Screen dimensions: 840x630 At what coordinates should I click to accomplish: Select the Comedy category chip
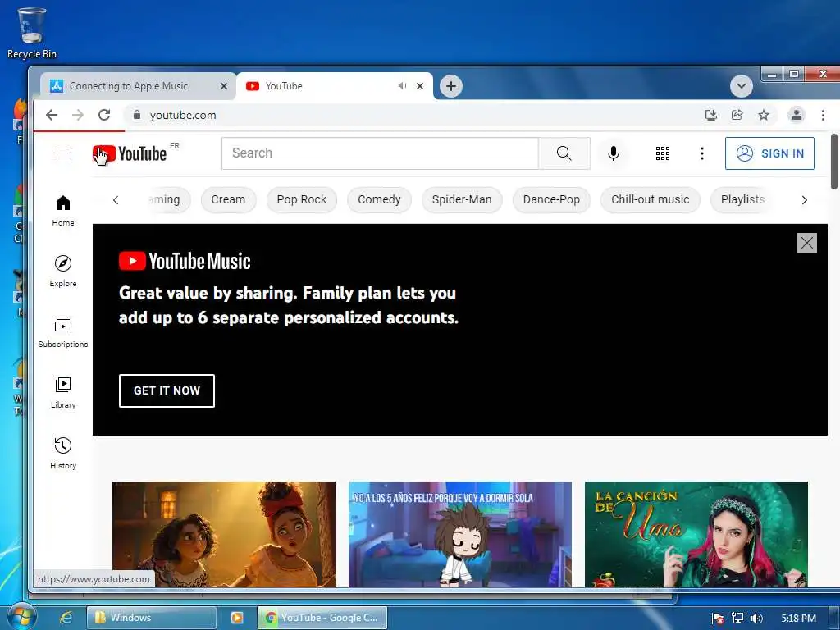[379, 200]
